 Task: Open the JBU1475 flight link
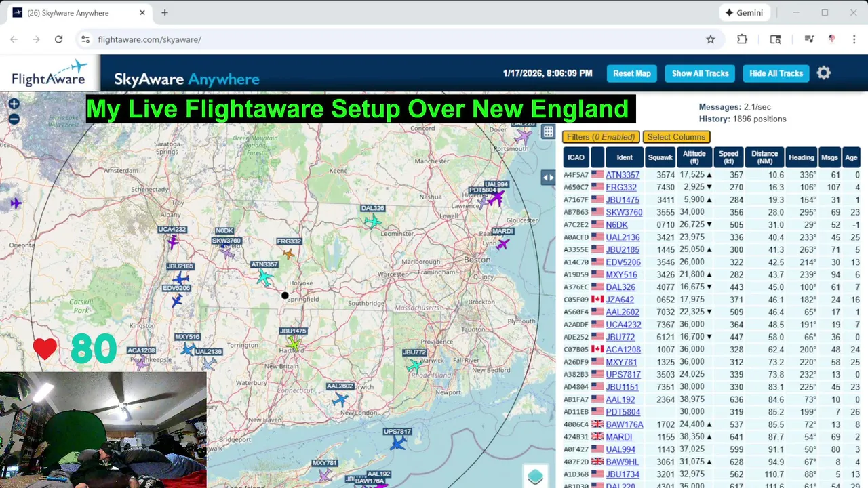[623, 200]
